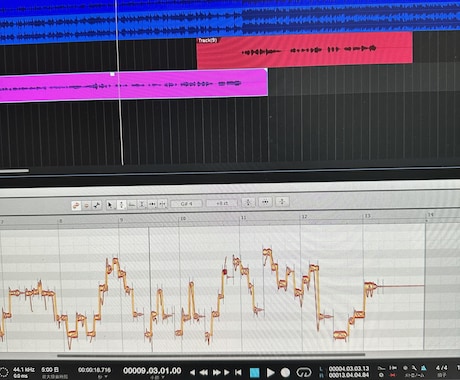This screenshot has height=380, width=460.
Task: Select the highest note blob after bar 11
Action: coord(267,252)
